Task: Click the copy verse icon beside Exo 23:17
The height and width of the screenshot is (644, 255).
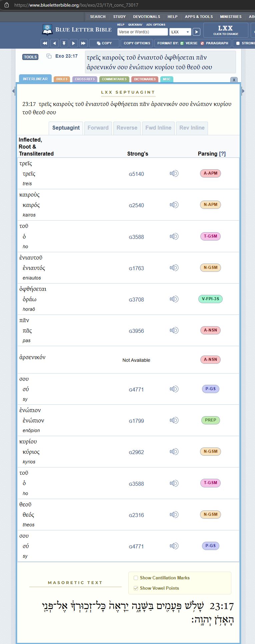Action: coord(49,56)
